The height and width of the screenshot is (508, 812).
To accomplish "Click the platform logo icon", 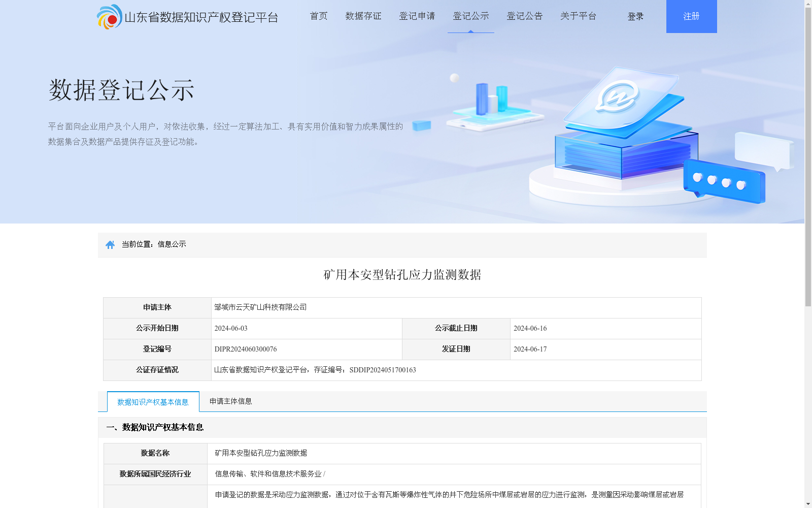I will pyautogui.click(x=107, y=16).
